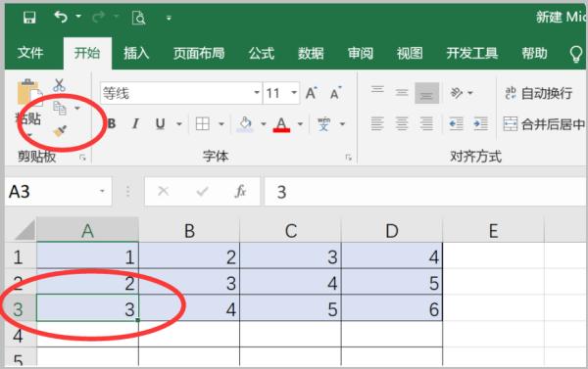Click the Insert Function fx icon
The width and height of the screenshot is (588, 369).
[240, 192]
